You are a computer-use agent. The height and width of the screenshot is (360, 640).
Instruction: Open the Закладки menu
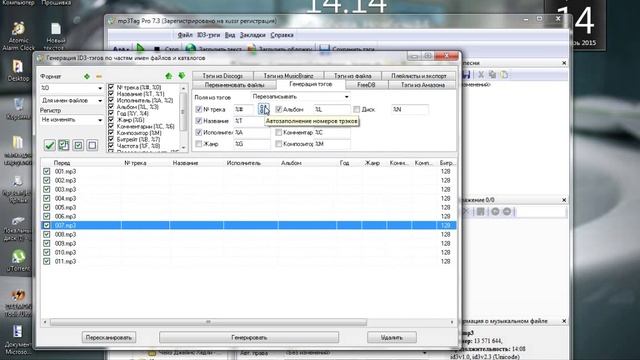[x=252, y=35]
